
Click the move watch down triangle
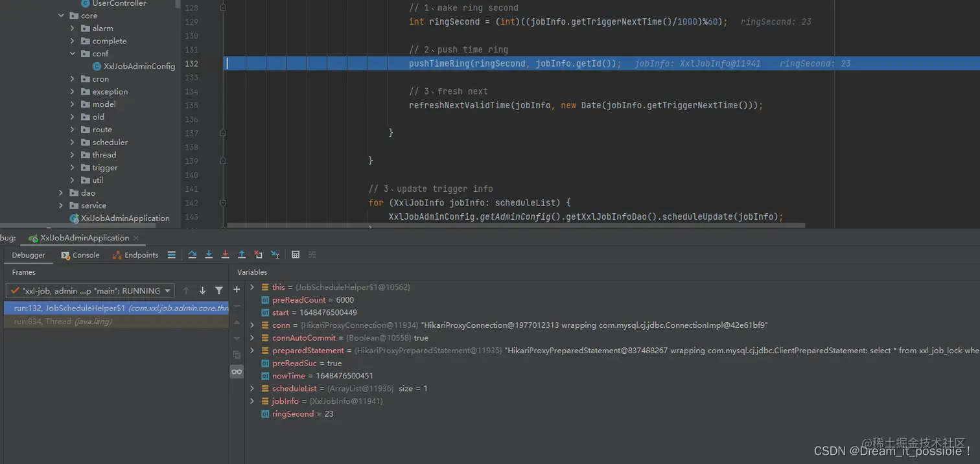click(x=237, y=338)
